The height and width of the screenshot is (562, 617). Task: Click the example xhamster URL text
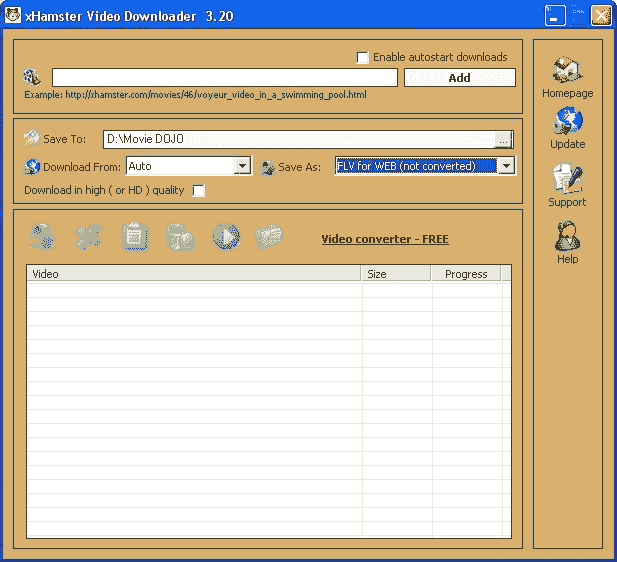[x=216, y=95]
